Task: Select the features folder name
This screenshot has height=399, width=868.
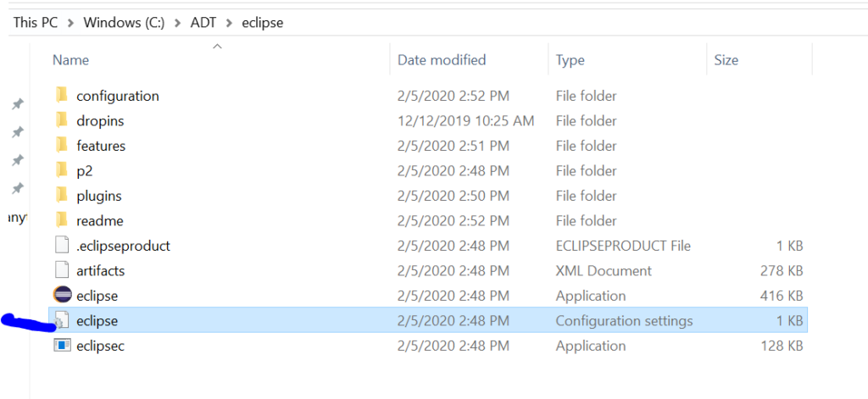Action: [101, 146]
